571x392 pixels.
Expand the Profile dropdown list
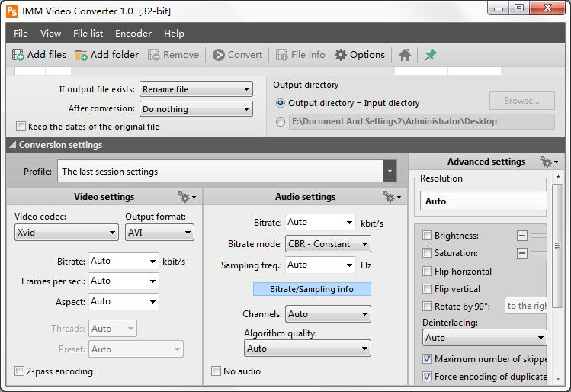(390, 172)
